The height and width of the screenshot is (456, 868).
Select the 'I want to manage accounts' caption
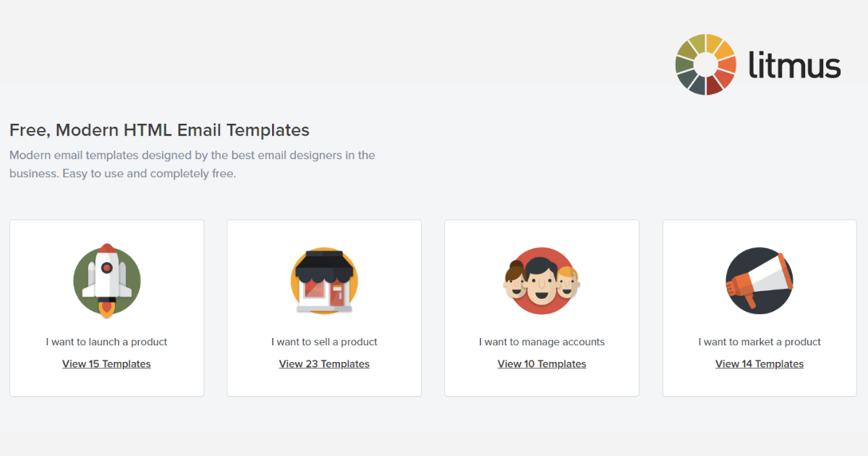(542, 342)
